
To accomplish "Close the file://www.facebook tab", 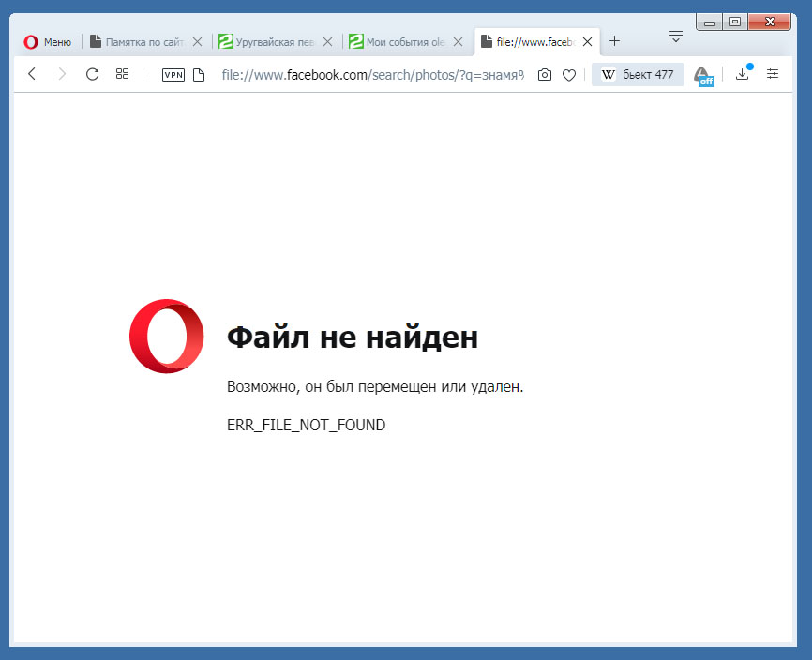I will (587, 42).
